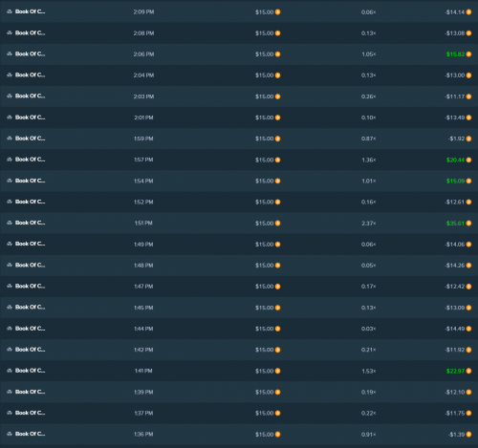This screenshot has width=478, height=448.
Task: Click the bet amount coin in the 1:39 PM row
Action: pos(277,392)
